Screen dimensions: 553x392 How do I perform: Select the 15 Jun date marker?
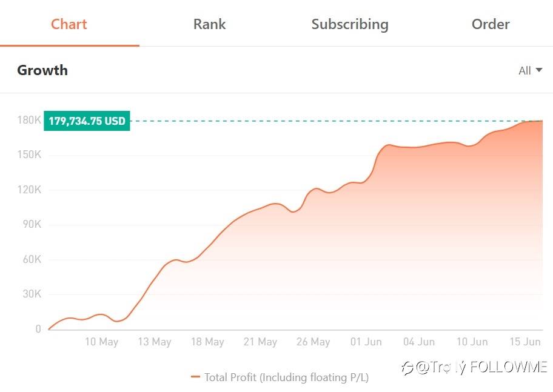coord(525,342)
